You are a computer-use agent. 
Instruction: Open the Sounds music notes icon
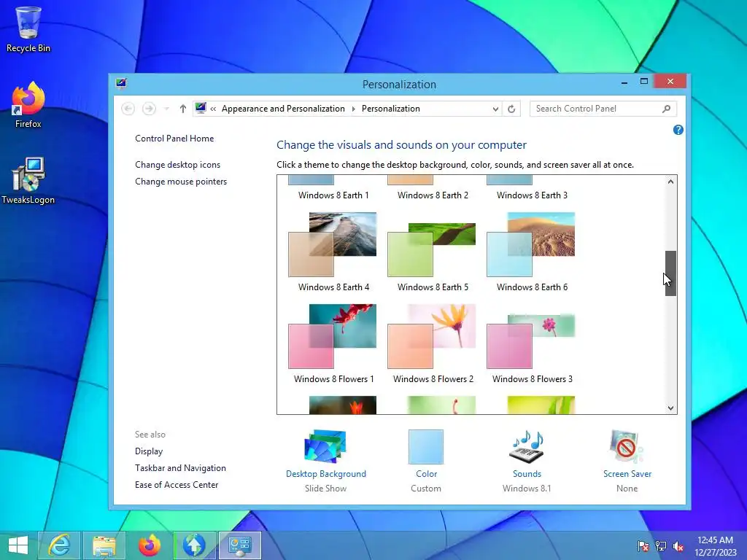tap(527, 446)
